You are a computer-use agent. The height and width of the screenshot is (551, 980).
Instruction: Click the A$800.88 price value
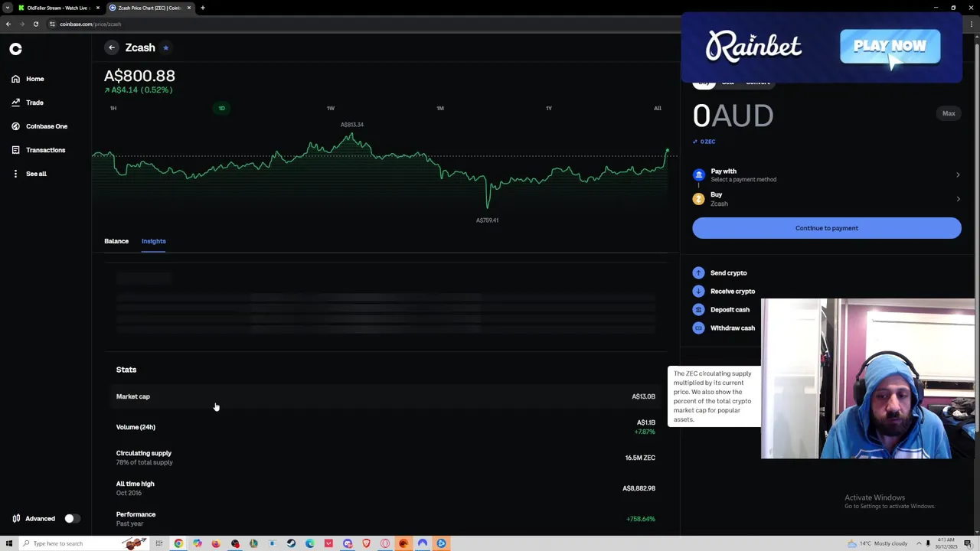click(139, 76)
